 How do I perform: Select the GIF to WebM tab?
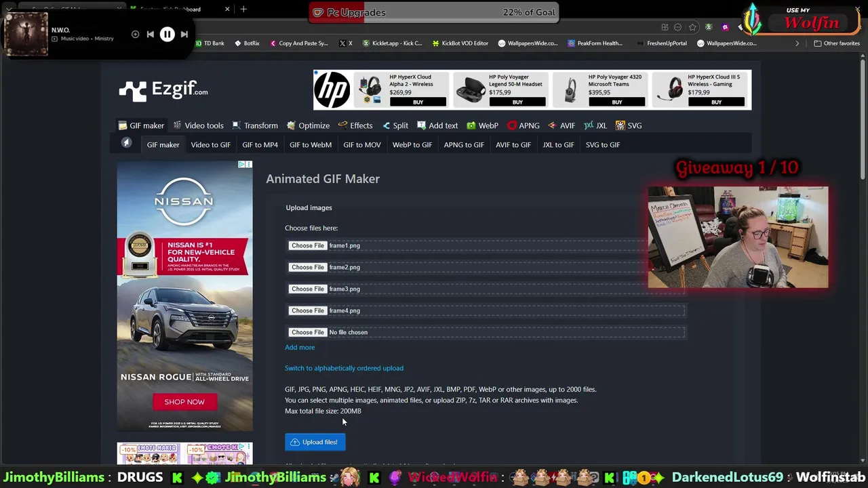pos(311,144)
